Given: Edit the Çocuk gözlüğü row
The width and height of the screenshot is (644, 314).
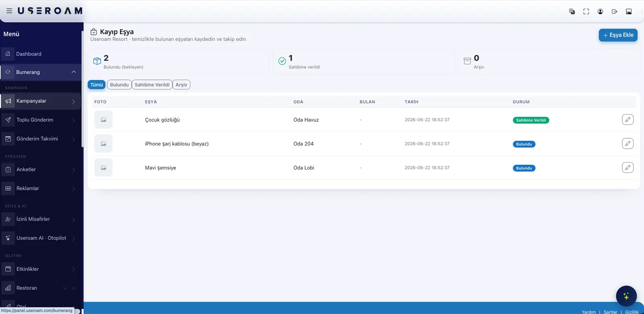Looking at the screenshot, I should tap(627, 120).
